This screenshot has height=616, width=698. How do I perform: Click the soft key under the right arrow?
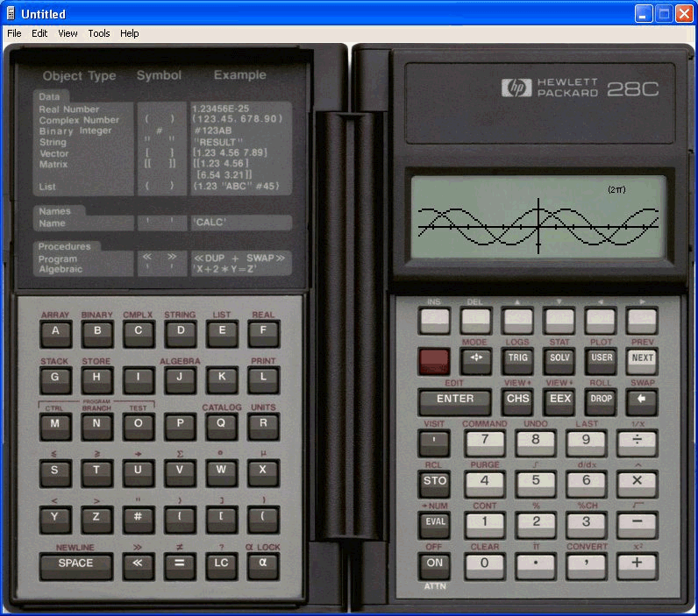[643, 320]
